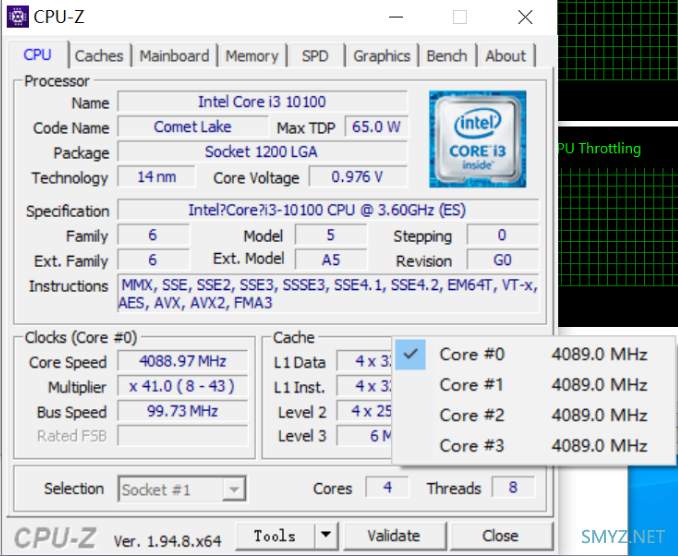Click the Tools button
Screen dimensions: 678x556
275,536
